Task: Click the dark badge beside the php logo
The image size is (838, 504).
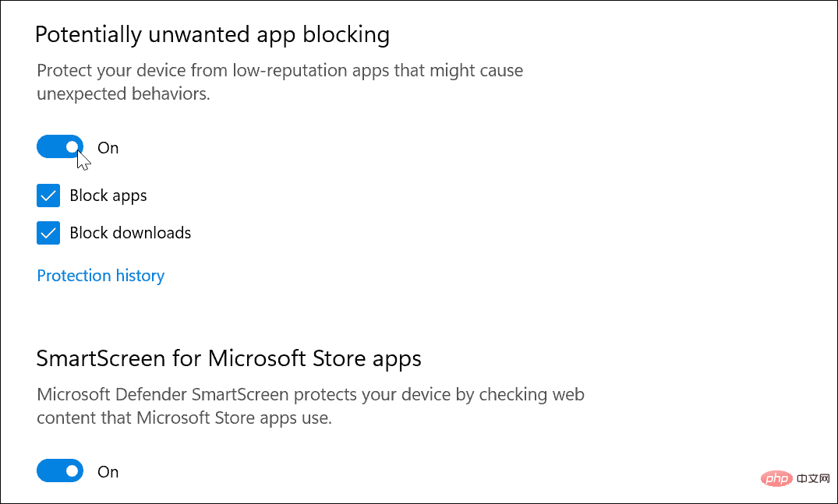Action: pos(814,478)
